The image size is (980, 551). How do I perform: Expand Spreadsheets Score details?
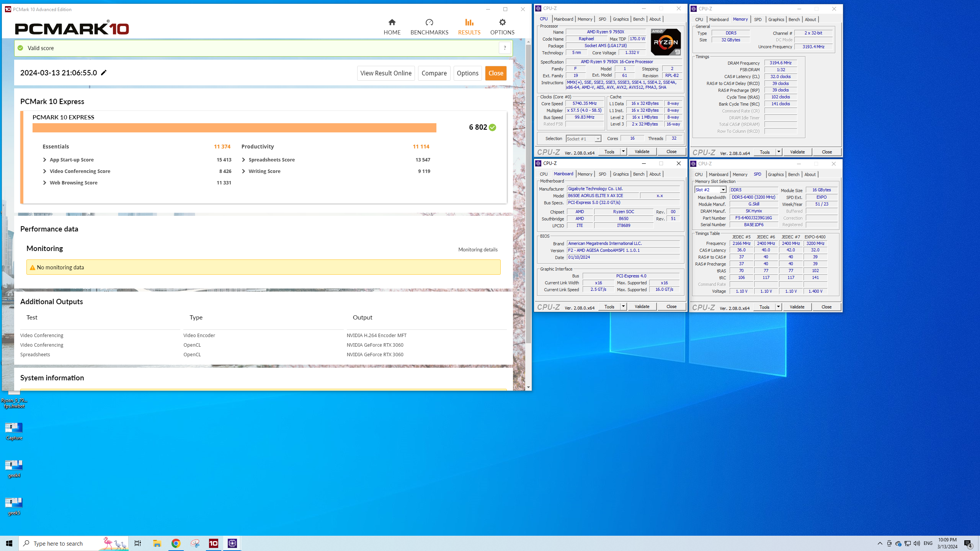243,160
